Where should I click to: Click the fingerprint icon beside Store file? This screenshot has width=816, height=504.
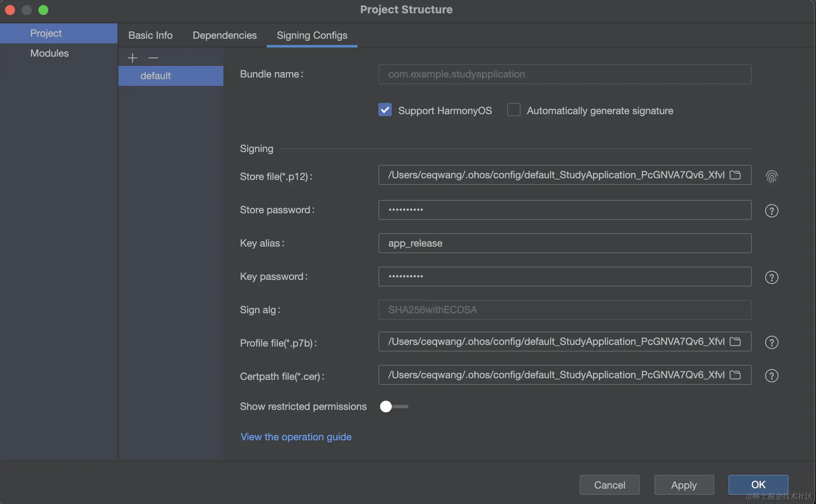click(771, 177)
